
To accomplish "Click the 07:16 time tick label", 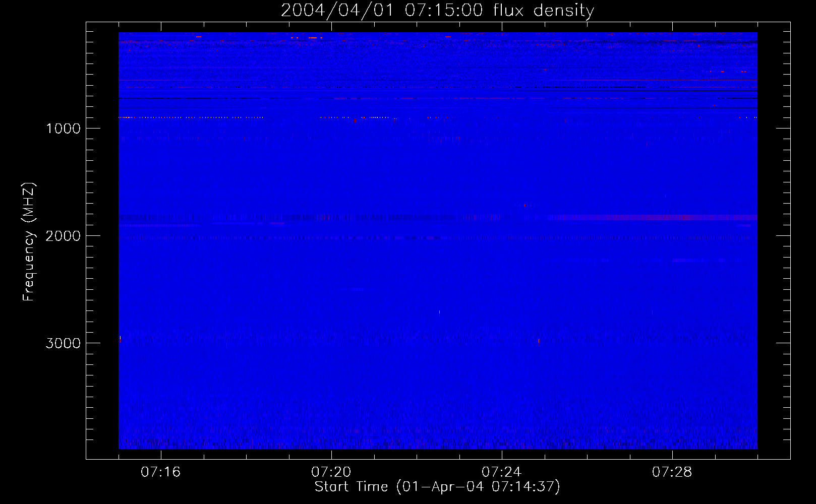I will click(x=160, y=472).
